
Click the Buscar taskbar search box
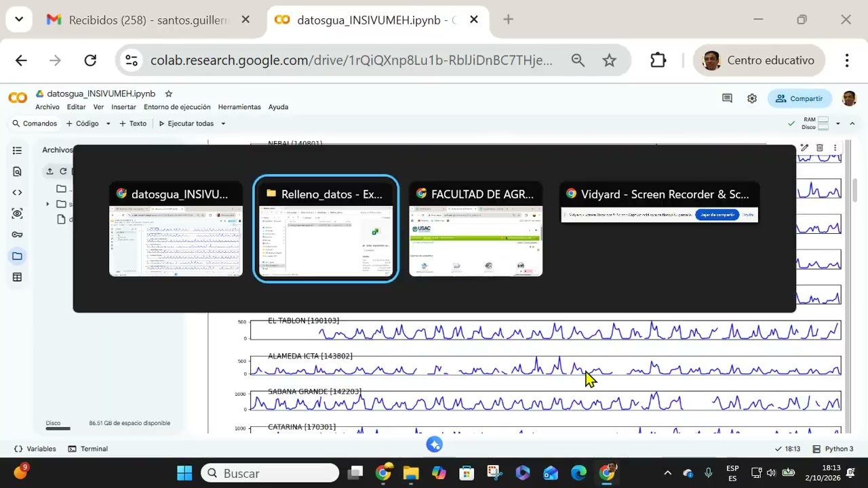pyautogui.click(x=270, y=473)
